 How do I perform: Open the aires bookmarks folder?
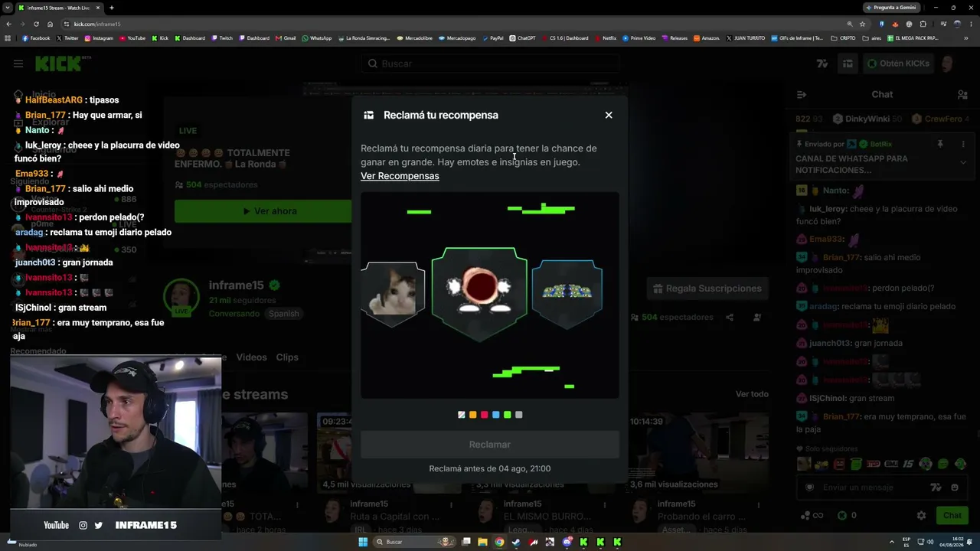coord(872,38)
